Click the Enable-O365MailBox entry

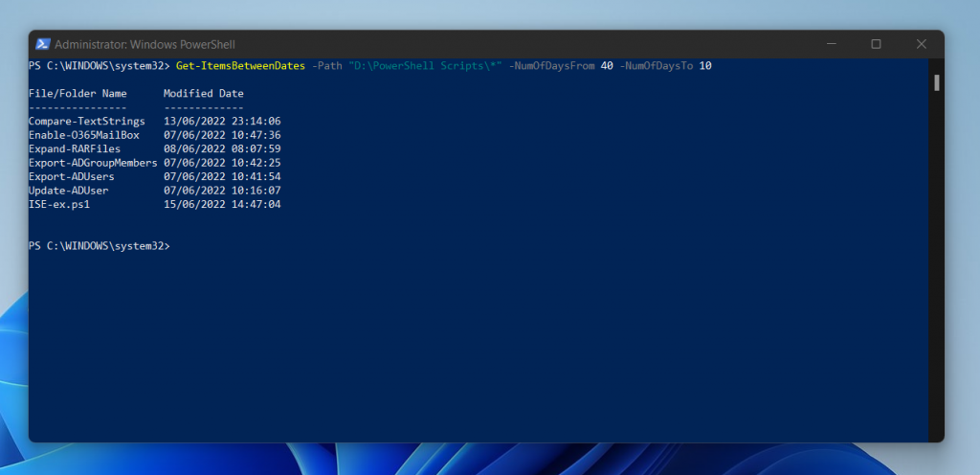pos(84,135)
